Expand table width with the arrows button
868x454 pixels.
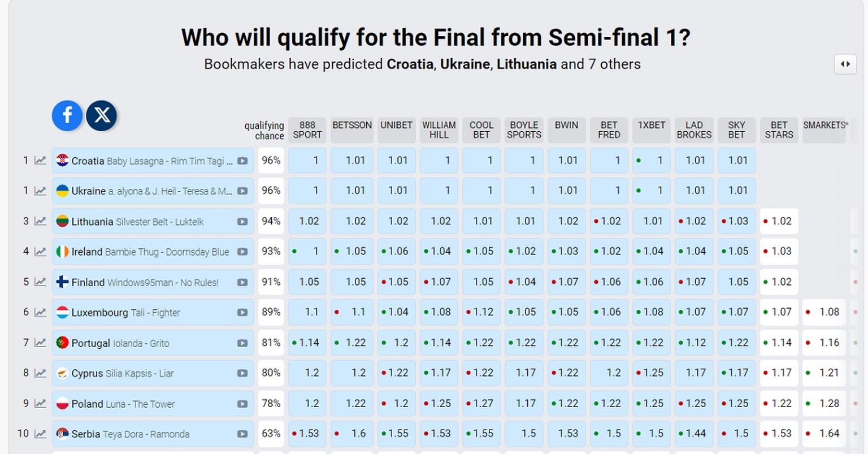[x=845, y=64]
